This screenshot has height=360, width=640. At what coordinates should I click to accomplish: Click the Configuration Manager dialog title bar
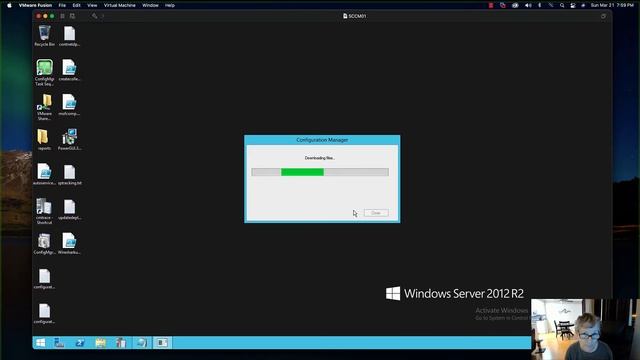(x=322, y=140)
